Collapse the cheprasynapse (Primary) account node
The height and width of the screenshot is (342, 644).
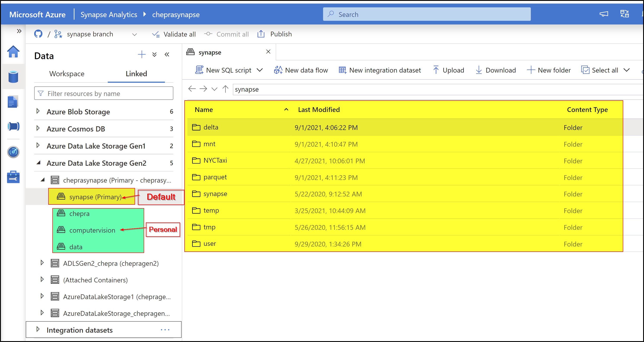[x=43, y=180]
